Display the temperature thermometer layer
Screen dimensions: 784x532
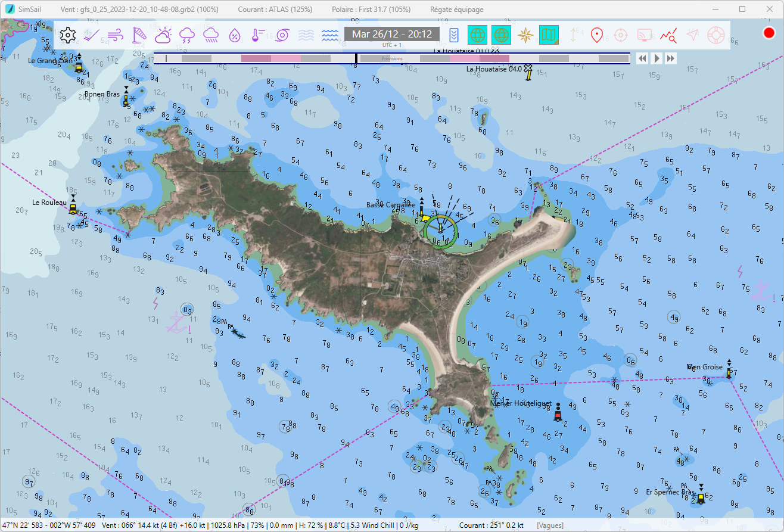point(258,35)
